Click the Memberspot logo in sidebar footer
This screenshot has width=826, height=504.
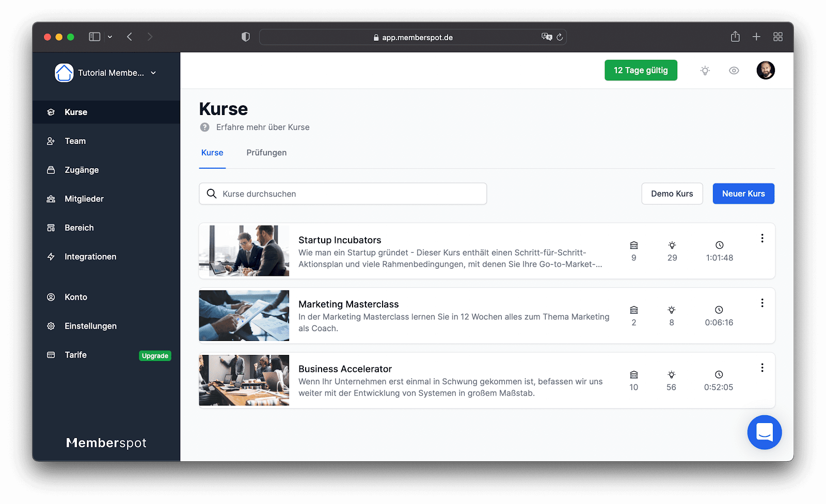106,443
